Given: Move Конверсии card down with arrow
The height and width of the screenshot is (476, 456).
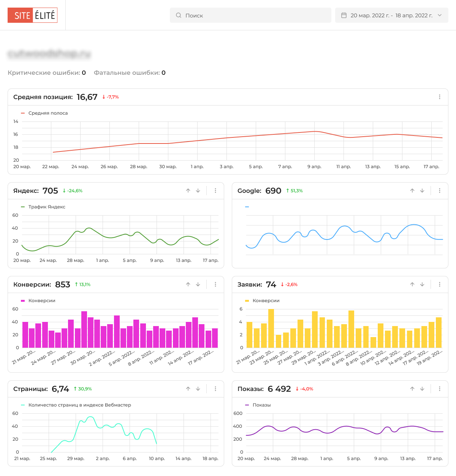Looking at the screenshot, I should tap(198, 284).
